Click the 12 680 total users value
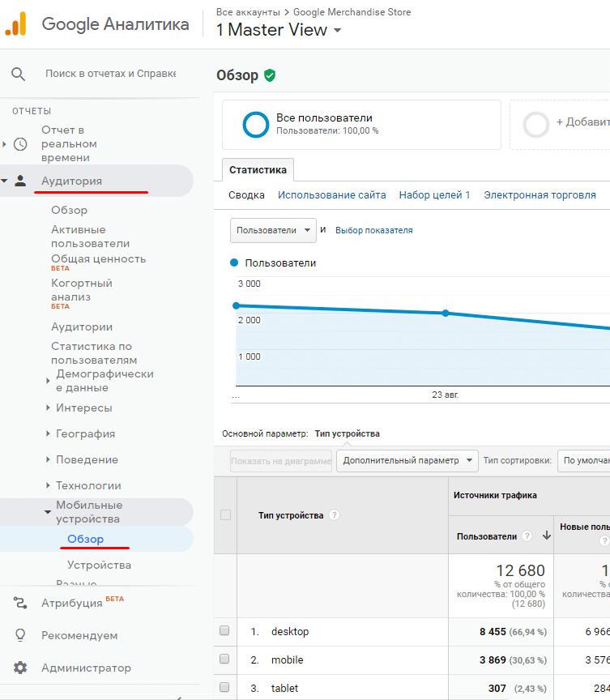The image size is (610, 700). pyautogui.click(x=520, y=570)
